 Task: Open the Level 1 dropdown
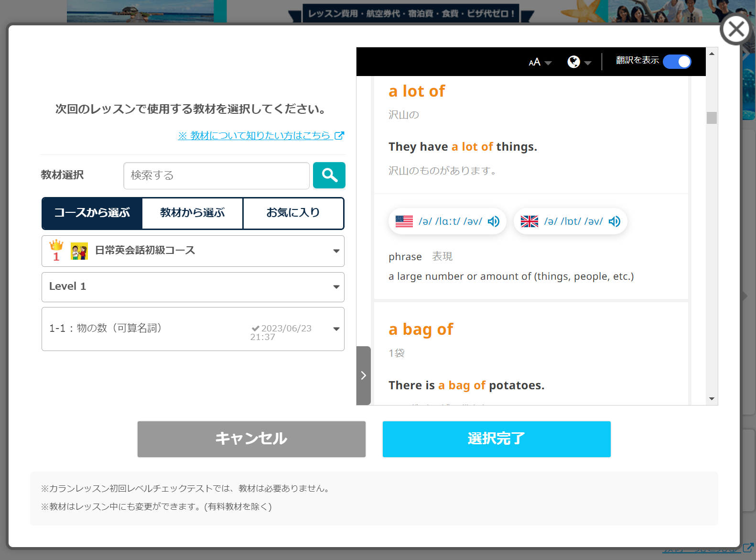coord(193,287)
